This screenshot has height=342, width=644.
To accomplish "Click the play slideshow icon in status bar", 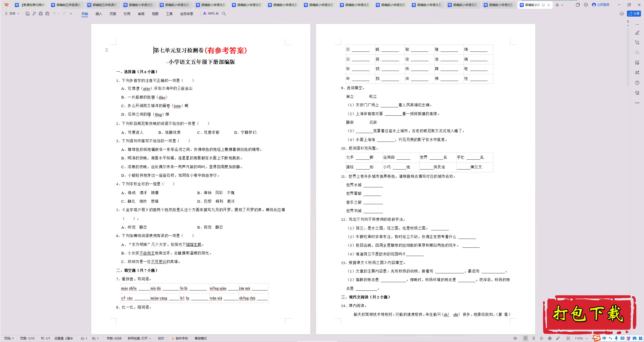I will pos(542,338).
